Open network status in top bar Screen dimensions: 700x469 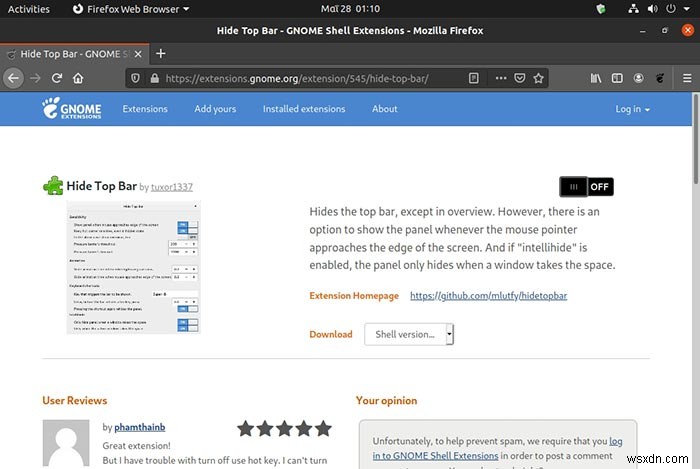pyautogui.click(x=633, y=9)
